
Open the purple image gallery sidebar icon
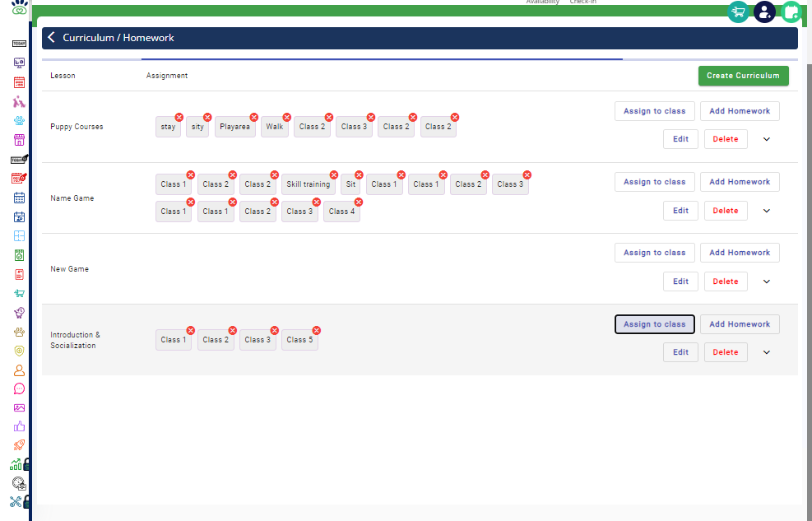(19, 407)
